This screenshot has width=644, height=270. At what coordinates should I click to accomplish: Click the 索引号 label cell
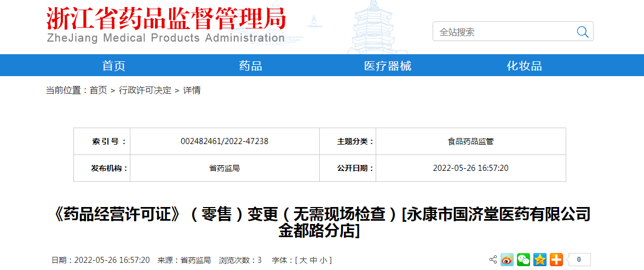pyautogui.click(x=102, y=141)
